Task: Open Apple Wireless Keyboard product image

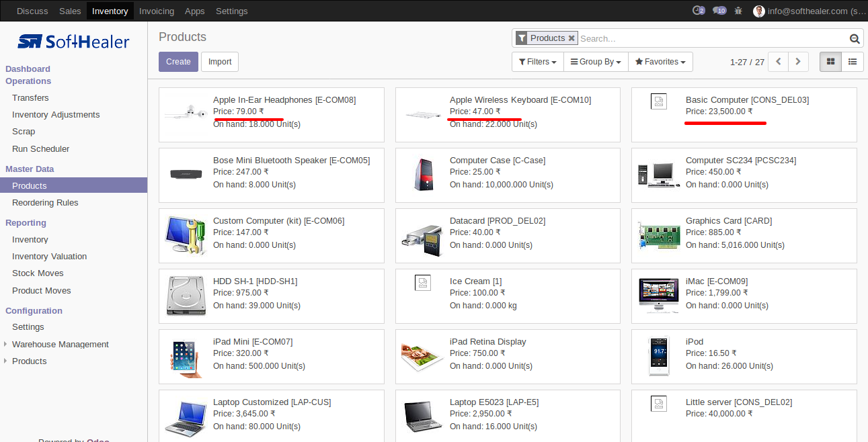Action: tap(423, 114)
